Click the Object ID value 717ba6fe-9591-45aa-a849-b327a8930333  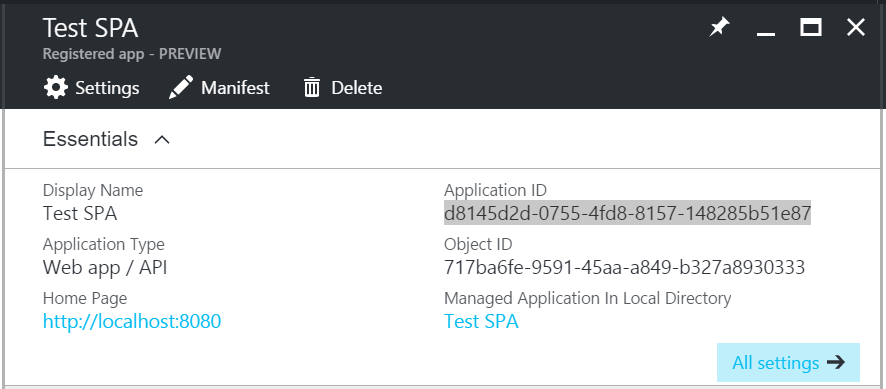coord(624,267)
